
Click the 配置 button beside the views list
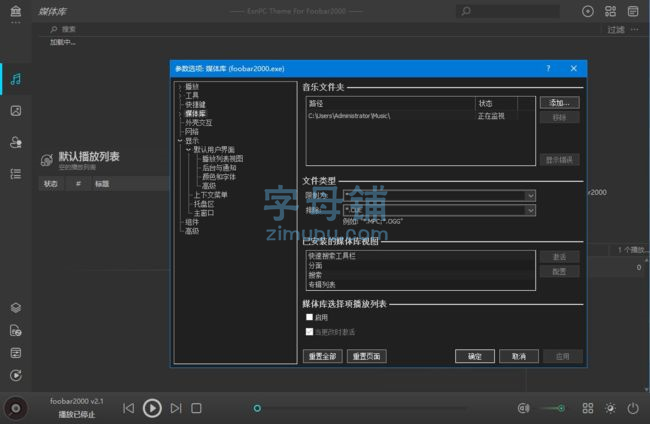(x=560, y=271)
